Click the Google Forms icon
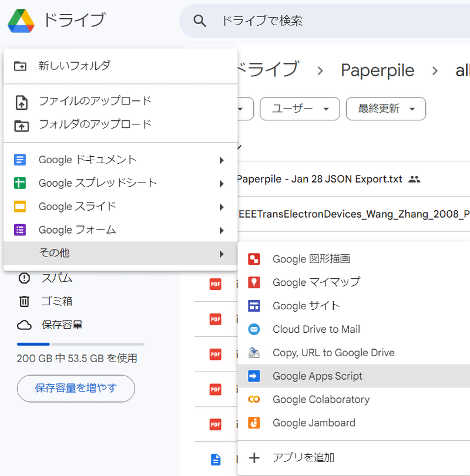 click(x=20, y=230)
